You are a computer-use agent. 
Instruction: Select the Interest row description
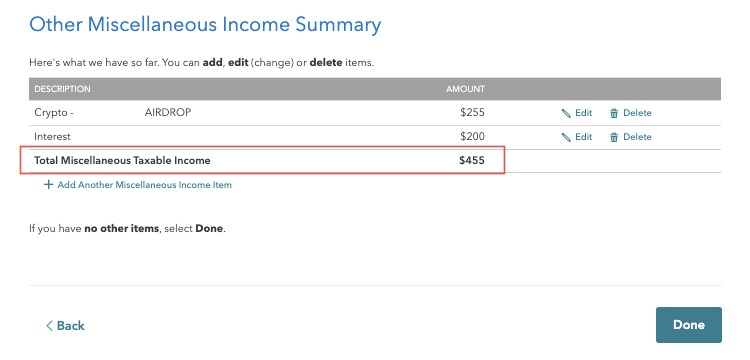(x=52, y=136)
